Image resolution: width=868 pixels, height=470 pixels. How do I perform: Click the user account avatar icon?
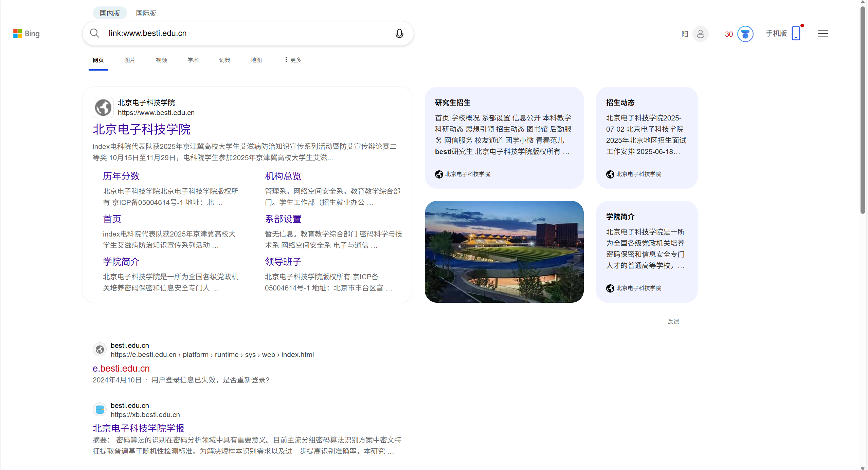coord(700,34)
